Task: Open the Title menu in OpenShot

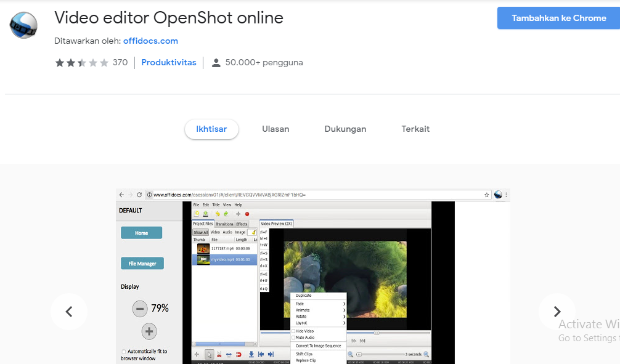Action: point(216,204)
